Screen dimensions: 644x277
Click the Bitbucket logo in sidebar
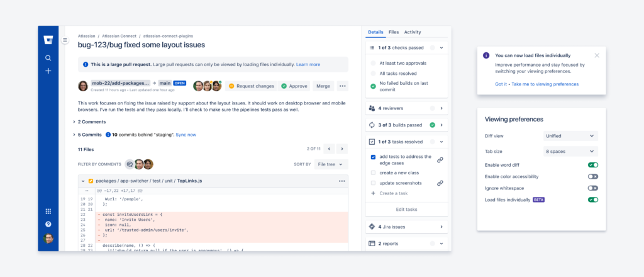[x=48, y=40]
